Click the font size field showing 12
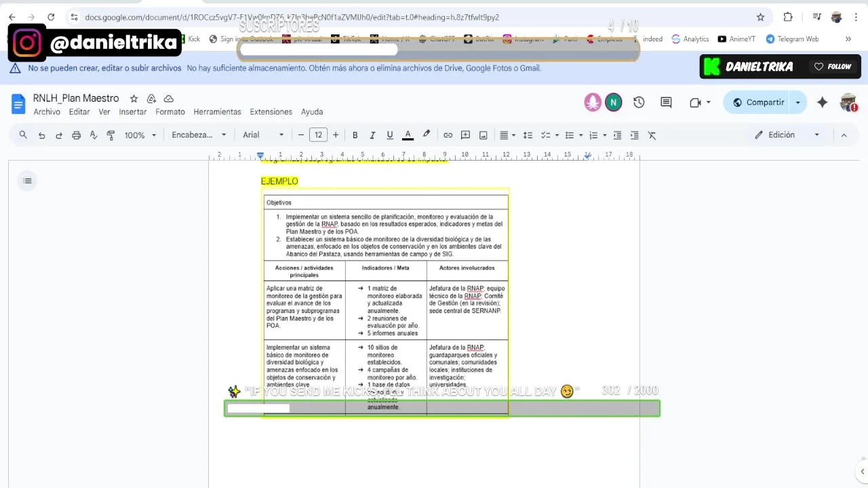The width and height of the screenshot is (868, 488). (318, 135)
